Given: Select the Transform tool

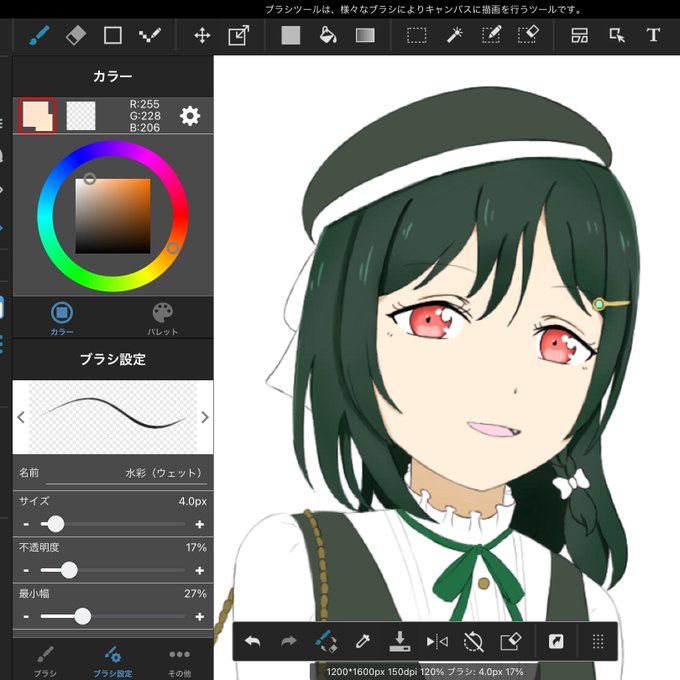Looking at the screenshot, I should pyautogui.click(x=239, y=35).
